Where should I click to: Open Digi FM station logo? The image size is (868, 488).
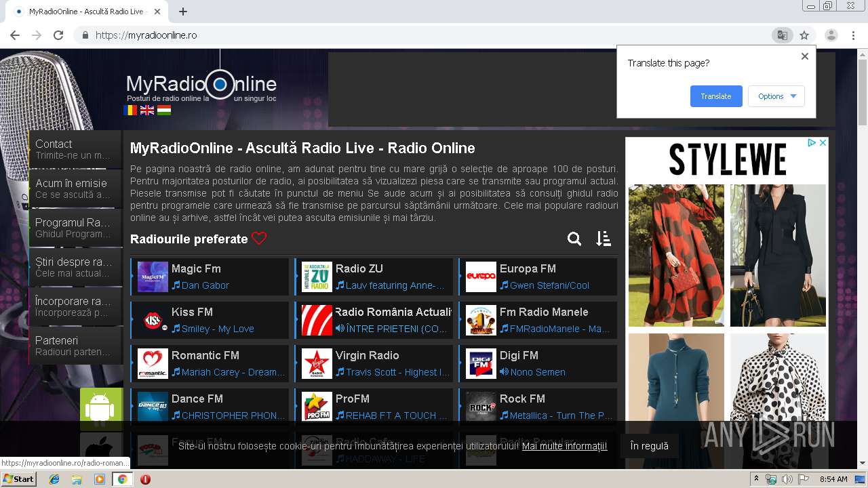[481, 363]
